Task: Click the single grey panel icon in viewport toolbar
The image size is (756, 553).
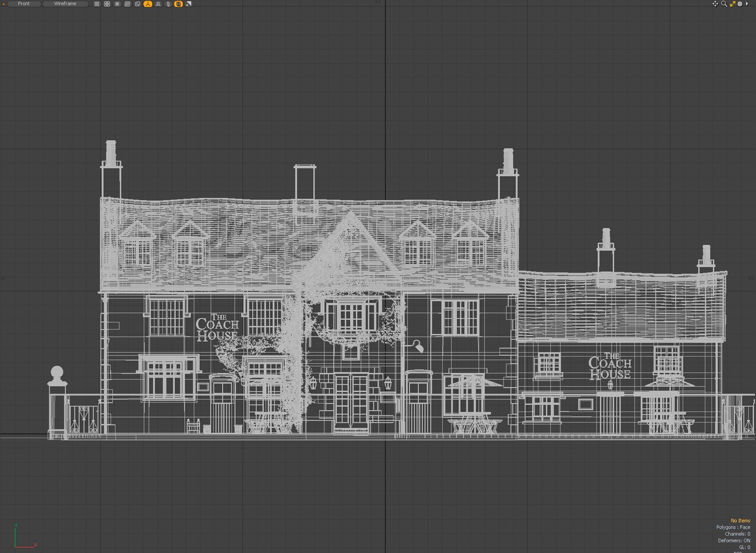Action: point(168,4)
